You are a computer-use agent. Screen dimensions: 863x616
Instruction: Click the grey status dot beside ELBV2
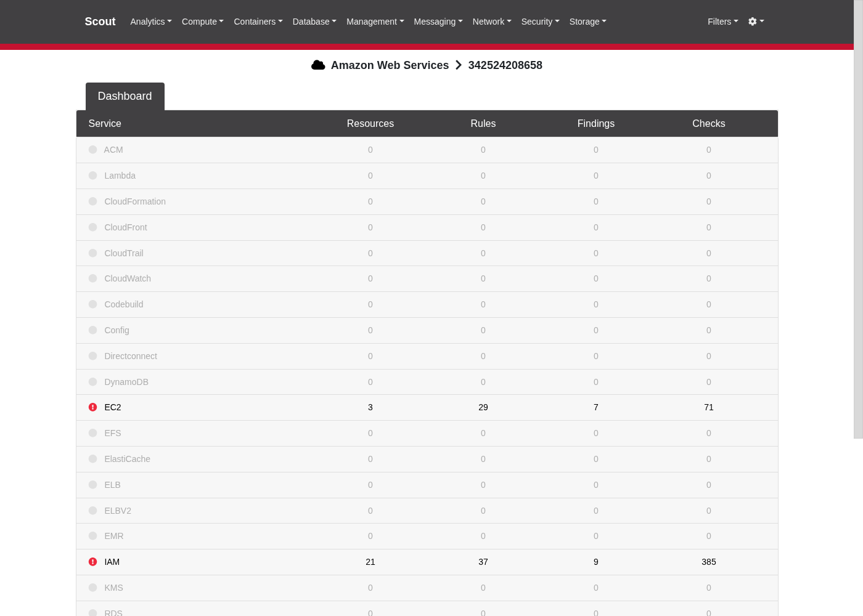click(x=92, y=511)
